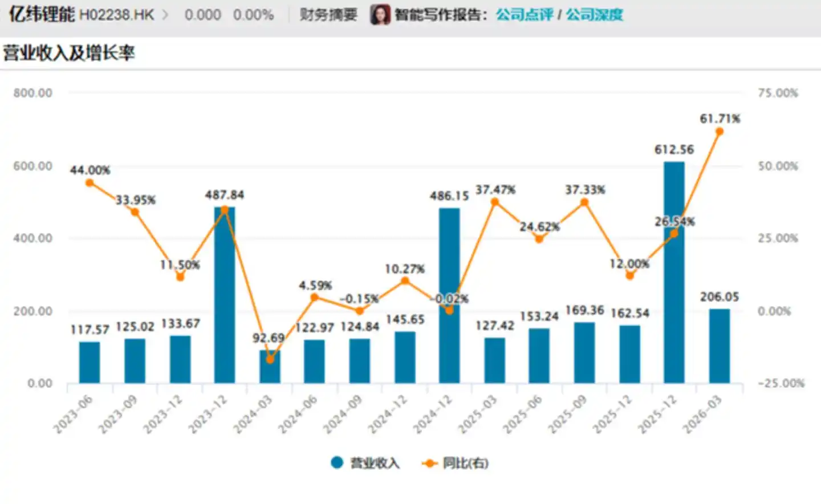The image size is (821, 504).
Task: Open the 公司深度 report link
Action: pos(594,15)
